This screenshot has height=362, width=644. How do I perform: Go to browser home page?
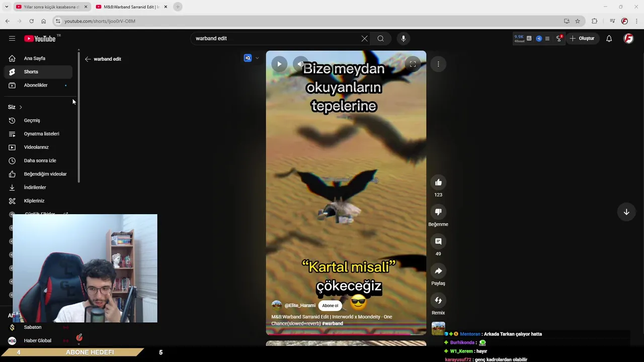click(44, 21)
